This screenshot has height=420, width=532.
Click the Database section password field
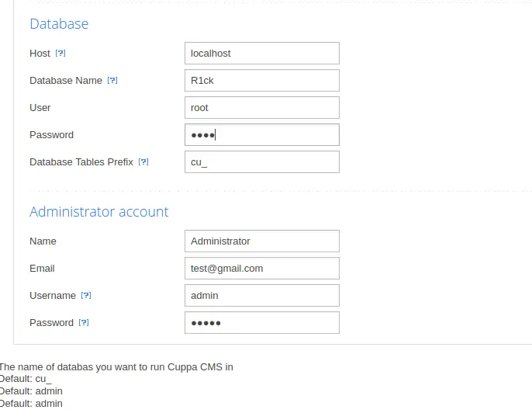tap(261, 135)
